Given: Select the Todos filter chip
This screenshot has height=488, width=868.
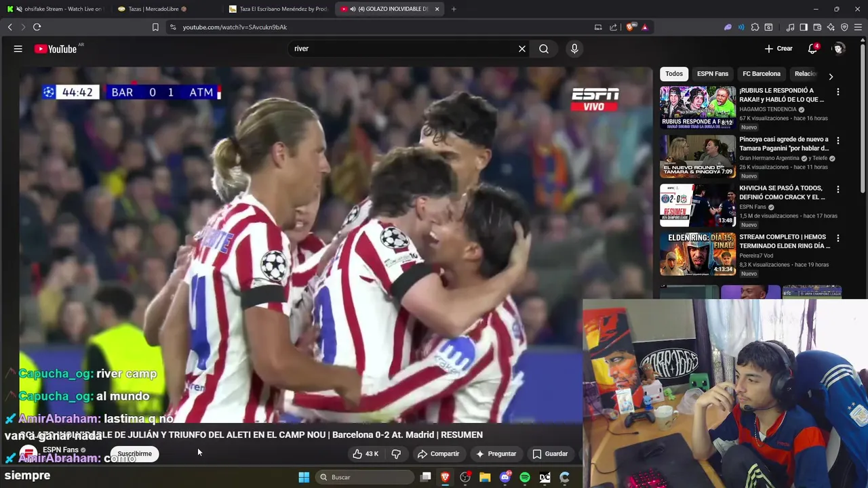Looking at the screenshot, I should 674,74.
